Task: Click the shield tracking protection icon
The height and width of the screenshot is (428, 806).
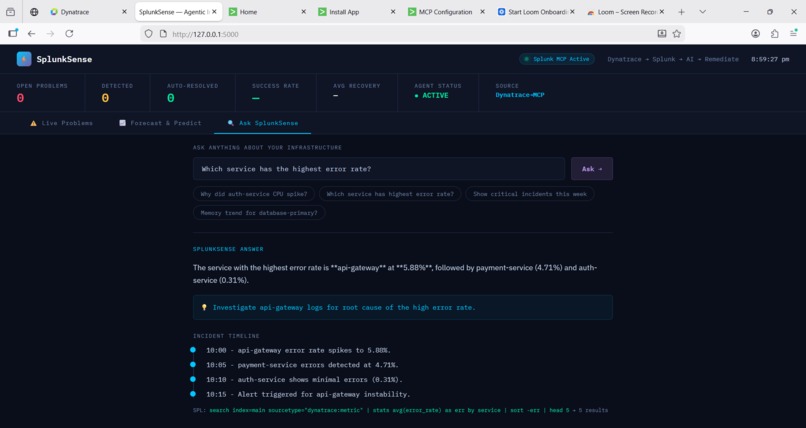Action: point(148,33)
